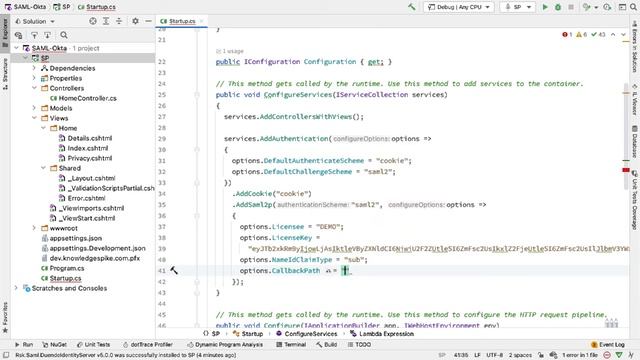Open the SP run configuration dropdown
The image size is (640, 360).
pyautogui.click(x=518, y=7)
